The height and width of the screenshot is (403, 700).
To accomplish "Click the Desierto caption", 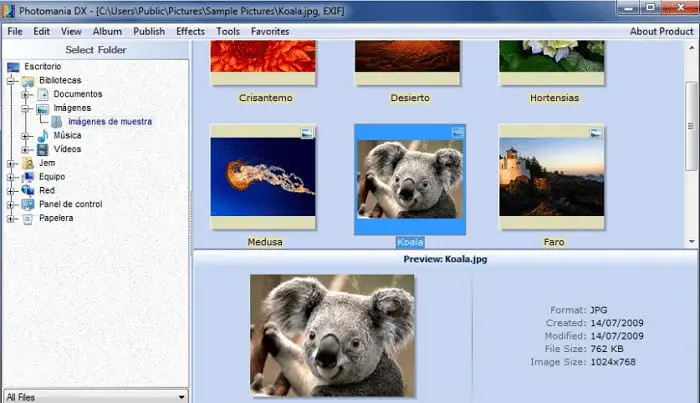I will pyautogui.click(x=410, y=98).
